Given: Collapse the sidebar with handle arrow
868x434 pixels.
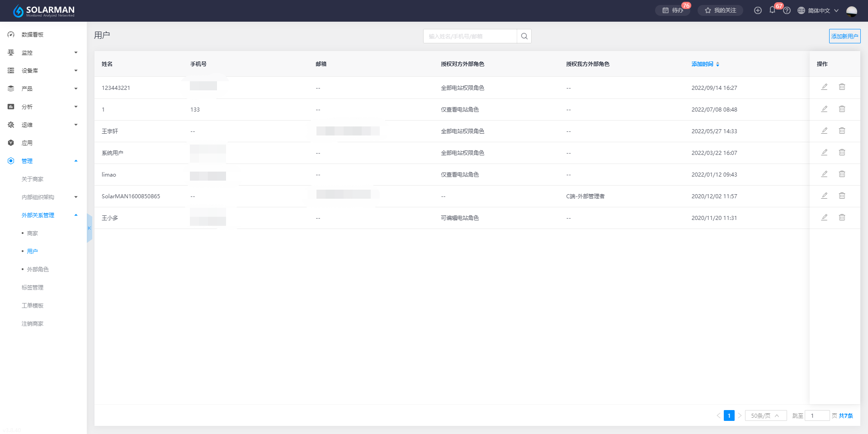Looking at the screenshot, I should click(x=89, y=228).
